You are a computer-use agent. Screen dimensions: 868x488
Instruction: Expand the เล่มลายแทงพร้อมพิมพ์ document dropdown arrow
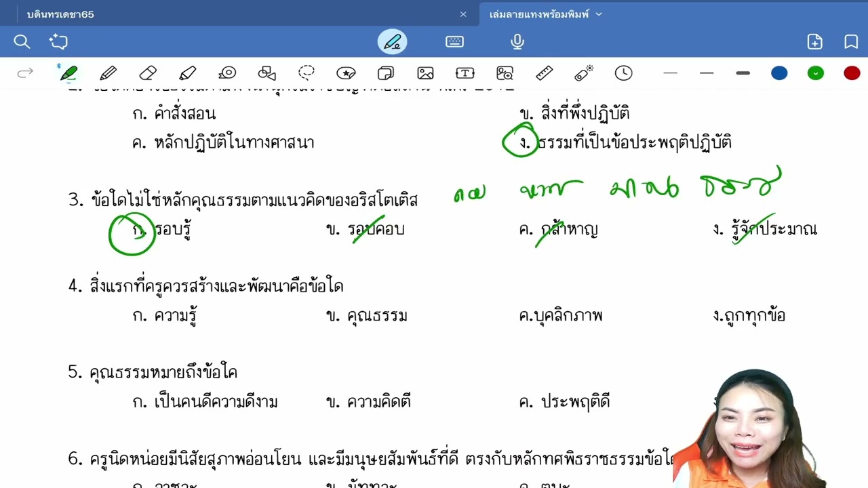click(x=599, y=14)
